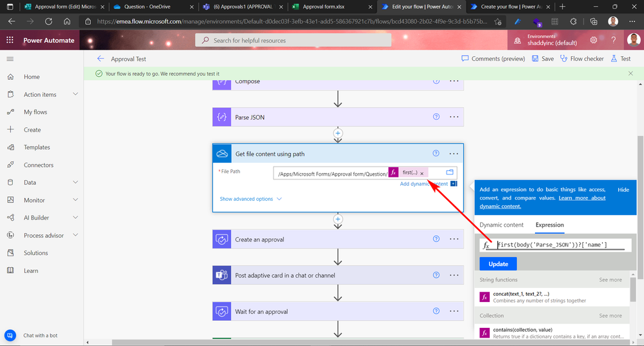This screenshot has width=644, height=346.
Task: Switch to the Expression tab
Action: 550,225
